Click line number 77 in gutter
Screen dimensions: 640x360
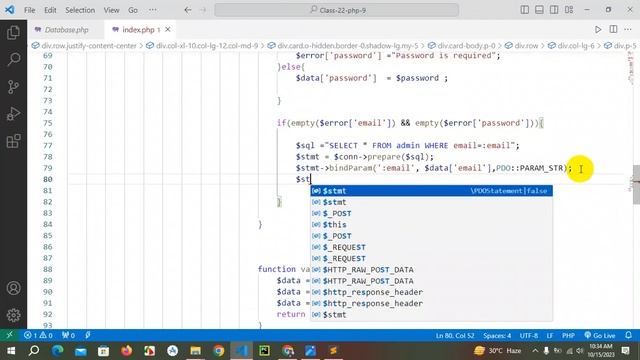48,145
